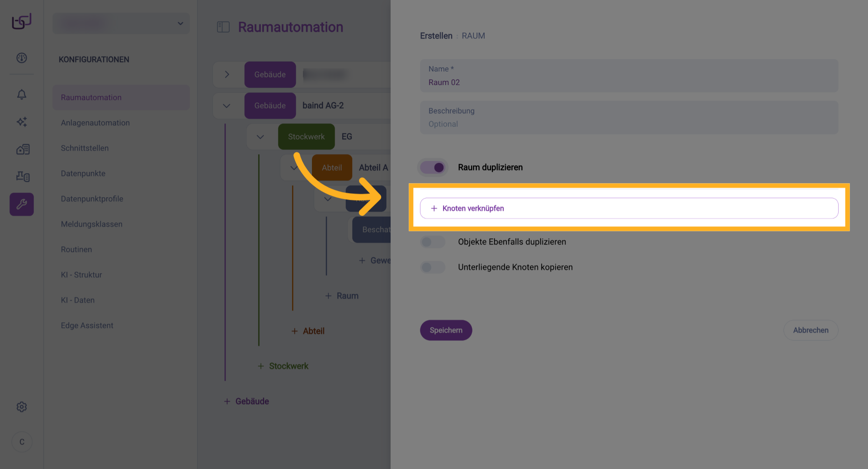Click the user avatar C

pyautogui.click(x=22, y=442)
